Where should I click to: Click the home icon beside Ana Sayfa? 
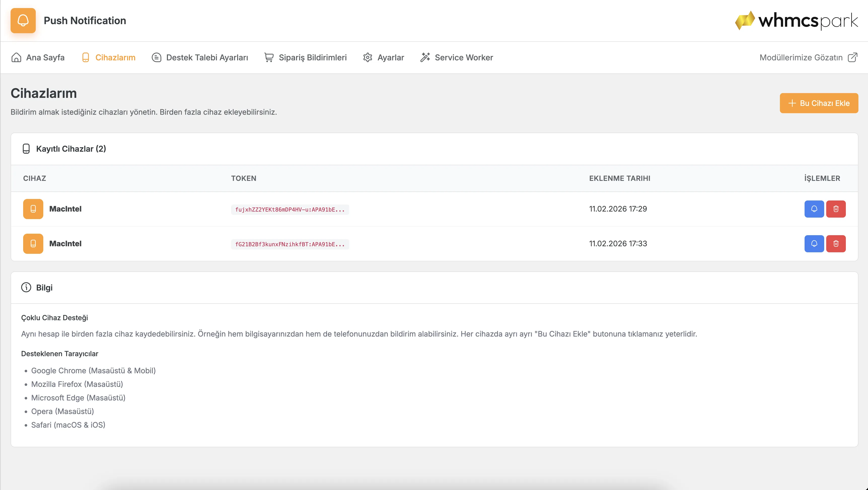(x=16, y=58)
